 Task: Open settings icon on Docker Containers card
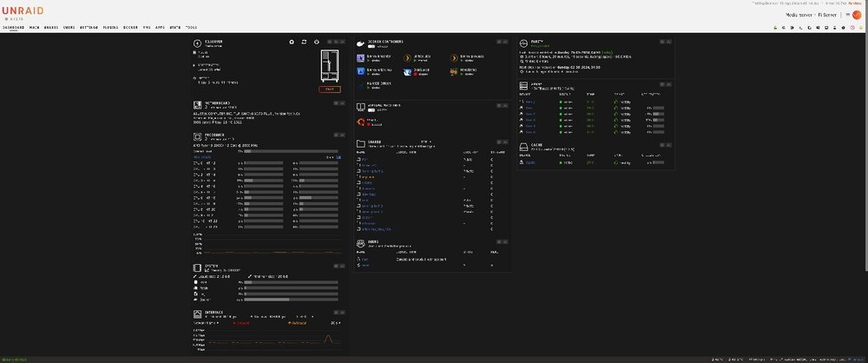pyautogui.click(x=499, y=42)
